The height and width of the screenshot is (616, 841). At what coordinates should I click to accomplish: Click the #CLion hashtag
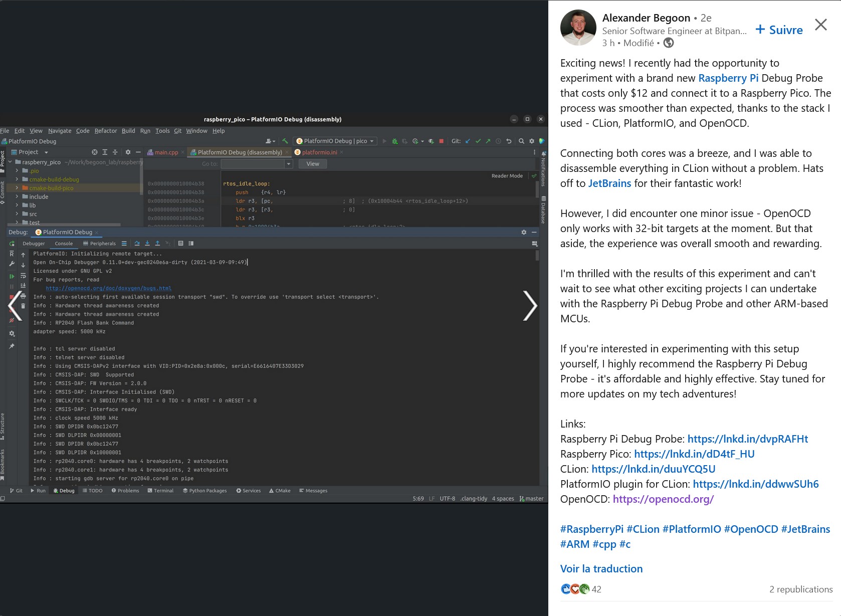[x=643, y=529]
